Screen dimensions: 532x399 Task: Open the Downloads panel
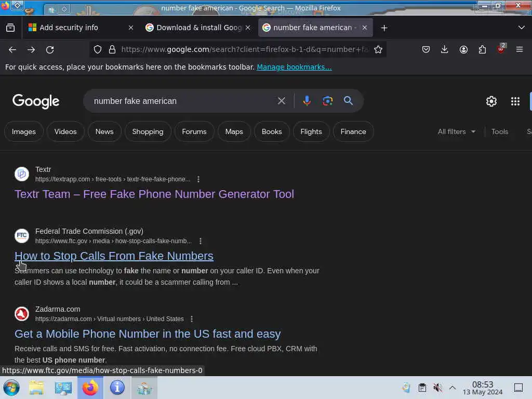pyautogui.click(x=445, y=49)
